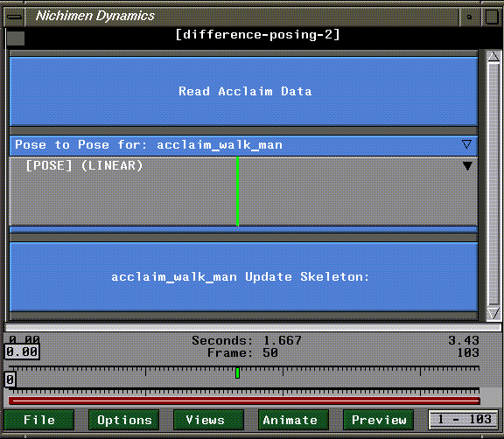Click scrollbar up arrow

(x=493, y=57)
